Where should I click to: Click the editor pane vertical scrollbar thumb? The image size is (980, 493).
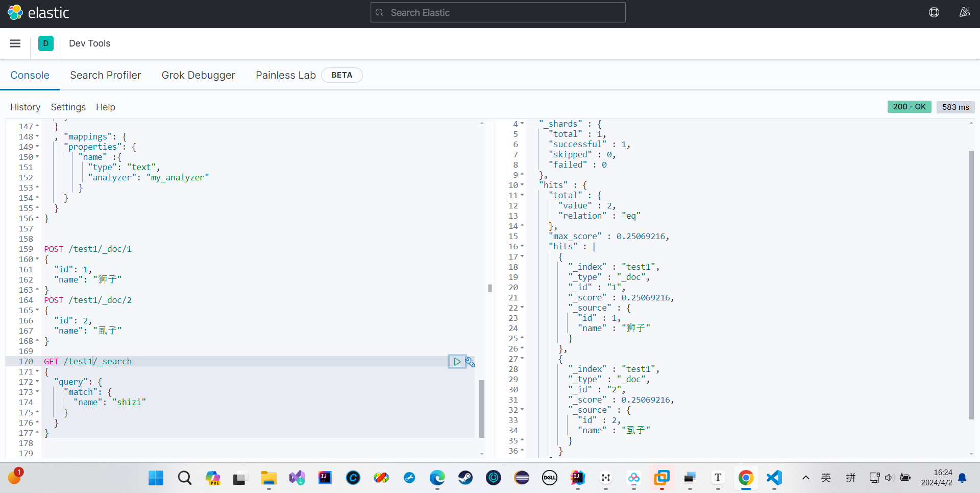tap(482, 409)
